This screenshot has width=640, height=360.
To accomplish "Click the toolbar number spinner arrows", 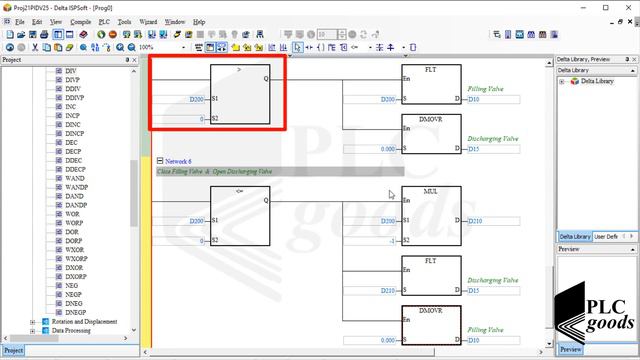I will click(x=342, y=35).
